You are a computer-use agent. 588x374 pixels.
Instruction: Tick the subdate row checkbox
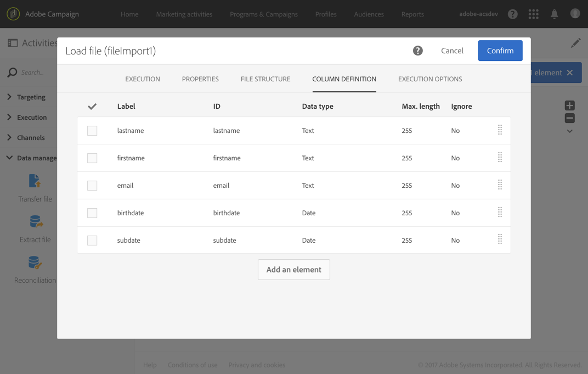point(92,241)
